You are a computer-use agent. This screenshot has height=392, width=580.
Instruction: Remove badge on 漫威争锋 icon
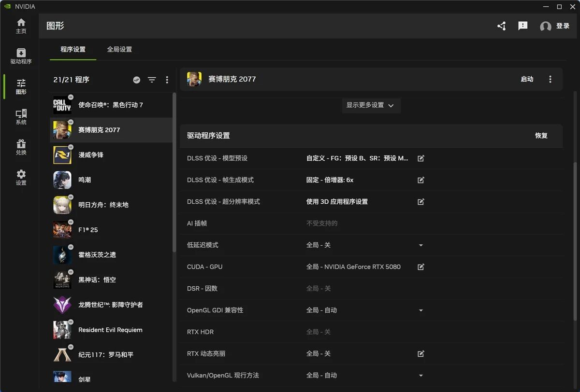[x=71, y=147]
